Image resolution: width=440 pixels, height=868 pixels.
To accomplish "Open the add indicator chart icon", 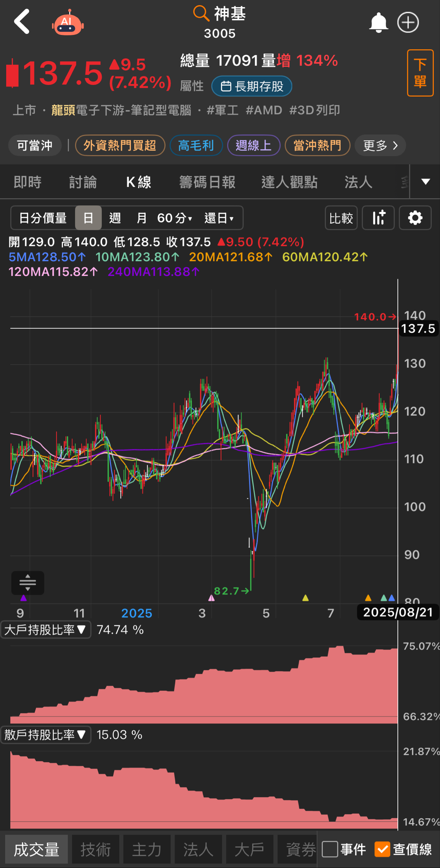I will (378, 218).
